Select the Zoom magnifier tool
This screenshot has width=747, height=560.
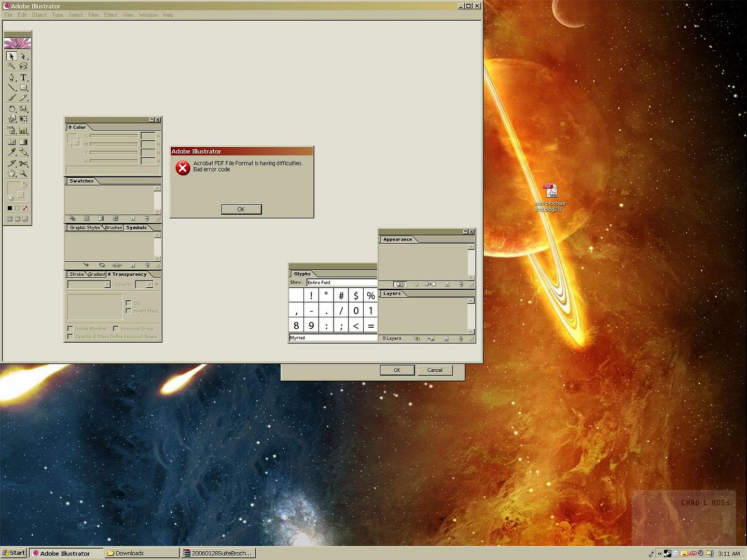pos(23,173)
